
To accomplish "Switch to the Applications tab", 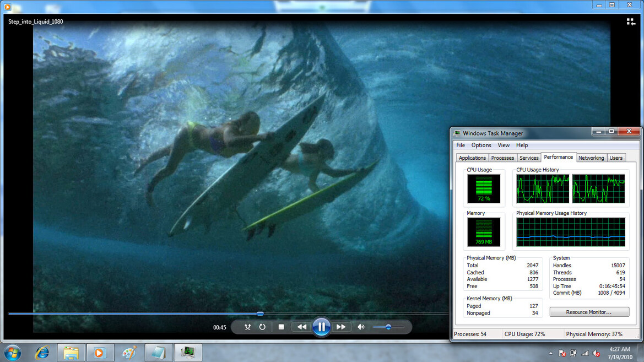I will (x=472, y=158).
